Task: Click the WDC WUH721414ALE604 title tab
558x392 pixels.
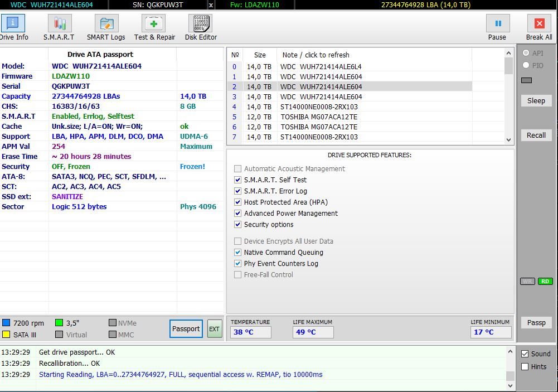Action: (52, 5)
